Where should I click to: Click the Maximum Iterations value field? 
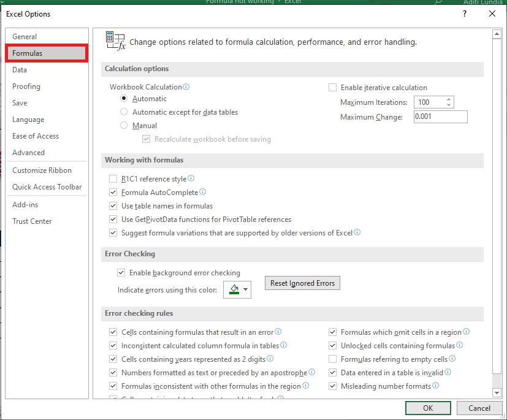point(430,102)
